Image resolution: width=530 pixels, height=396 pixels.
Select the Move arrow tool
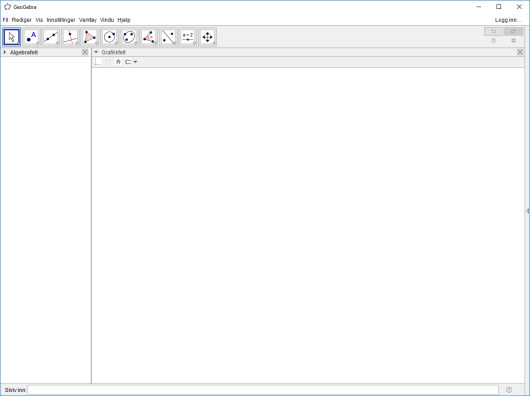tap(12, 37)
